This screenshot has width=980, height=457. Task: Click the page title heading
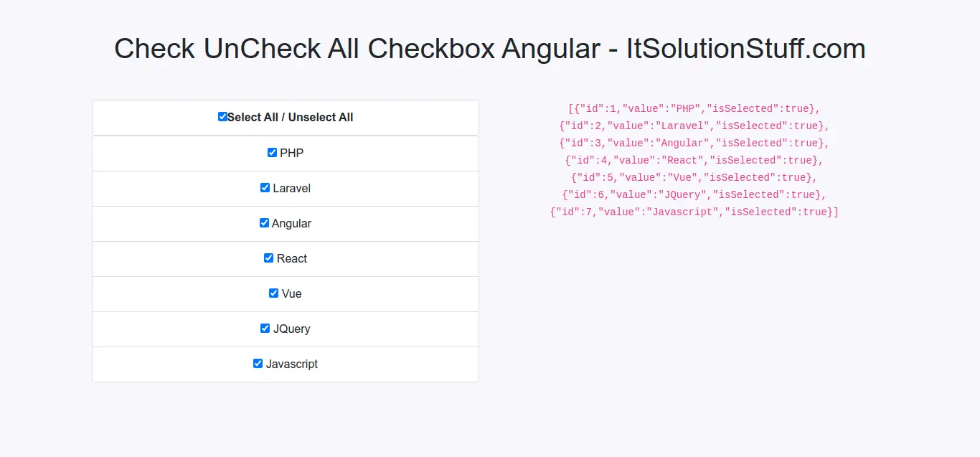[x=490, y=49]
